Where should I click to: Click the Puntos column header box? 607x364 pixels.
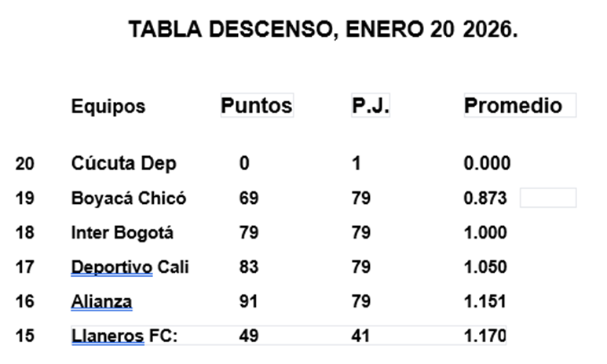[257, 106]
